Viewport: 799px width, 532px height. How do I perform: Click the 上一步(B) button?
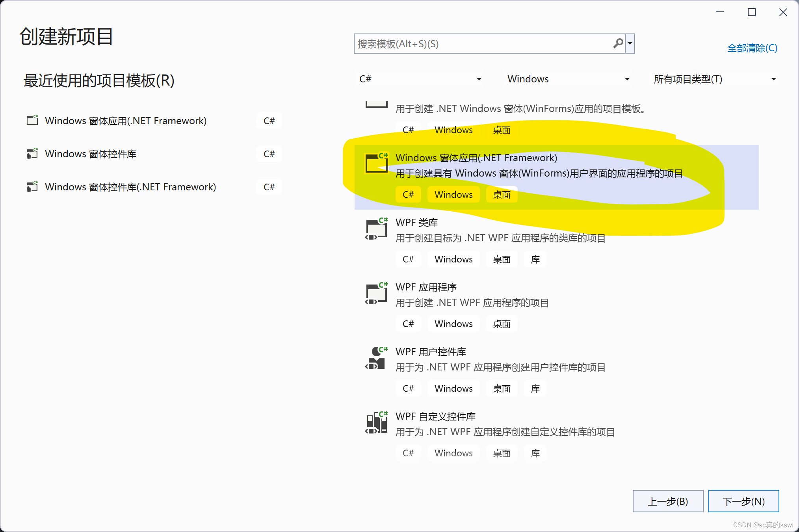[x=667, y=501]
